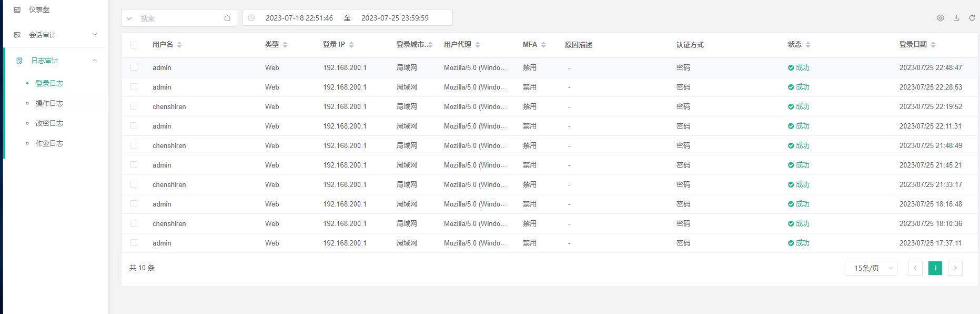
Task: Click success icon in 22:48:47 row
Action: click(791, 67)
